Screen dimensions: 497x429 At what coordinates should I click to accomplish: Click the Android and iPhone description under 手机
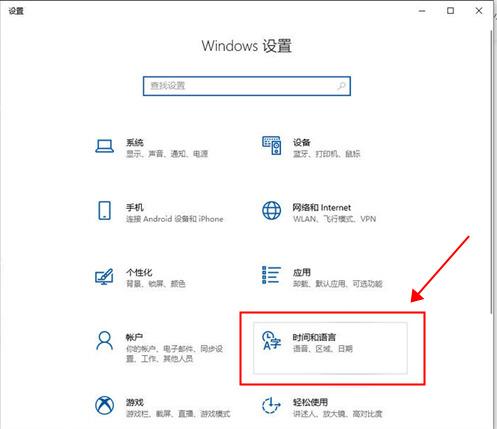175,219
